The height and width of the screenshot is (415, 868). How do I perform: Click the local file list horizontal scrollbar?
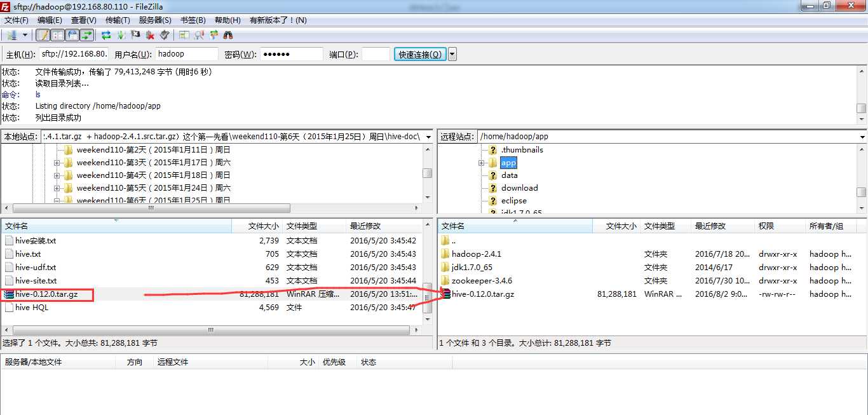pos(211,330)
